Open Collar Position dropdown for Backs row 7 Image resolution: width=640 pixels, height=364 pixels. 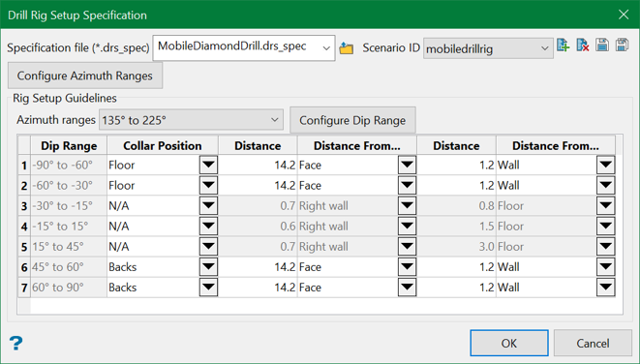point(208,288)
